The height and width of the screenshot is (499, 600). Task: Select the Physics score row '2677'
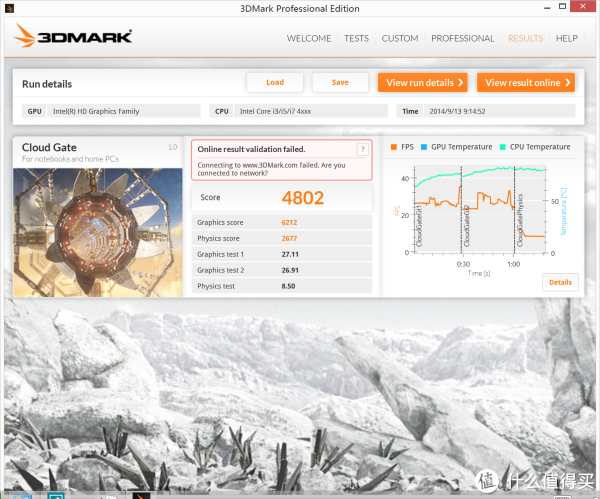point(282,238)
